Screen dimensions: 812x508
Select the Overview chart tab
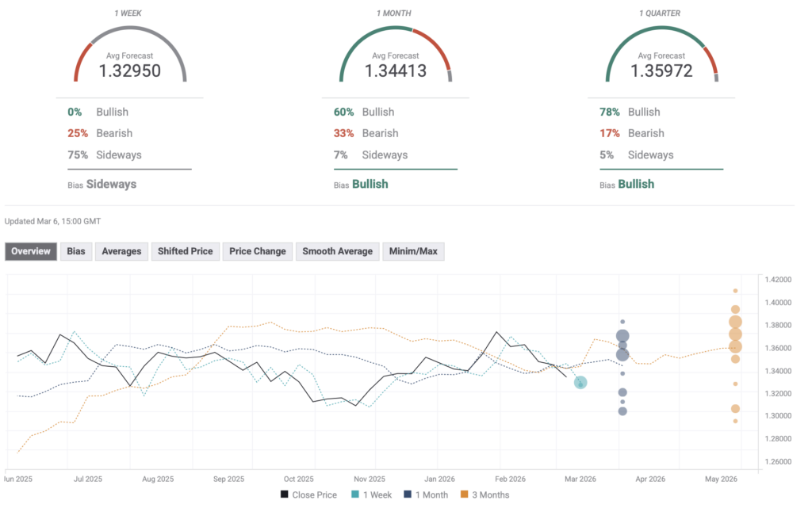coord(31,251)
